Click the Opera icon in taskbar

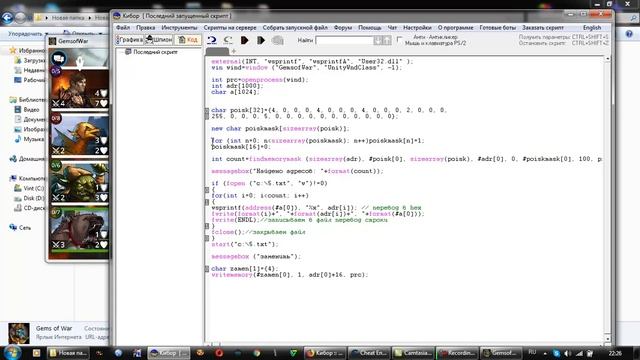[x=219, y=353]
